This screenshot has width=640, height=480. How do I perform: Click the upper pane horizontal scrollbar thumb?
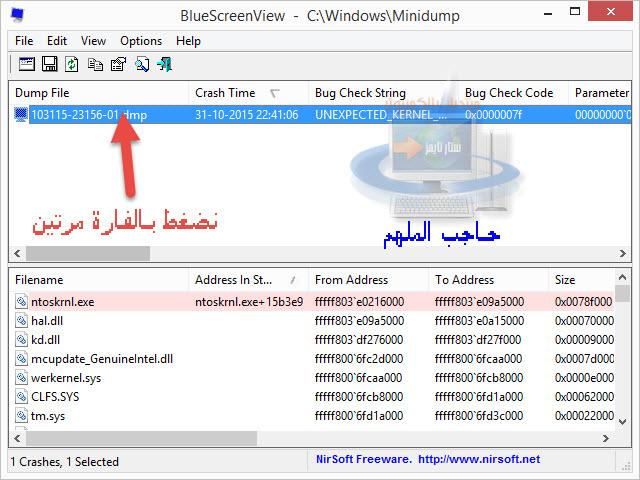88,253
